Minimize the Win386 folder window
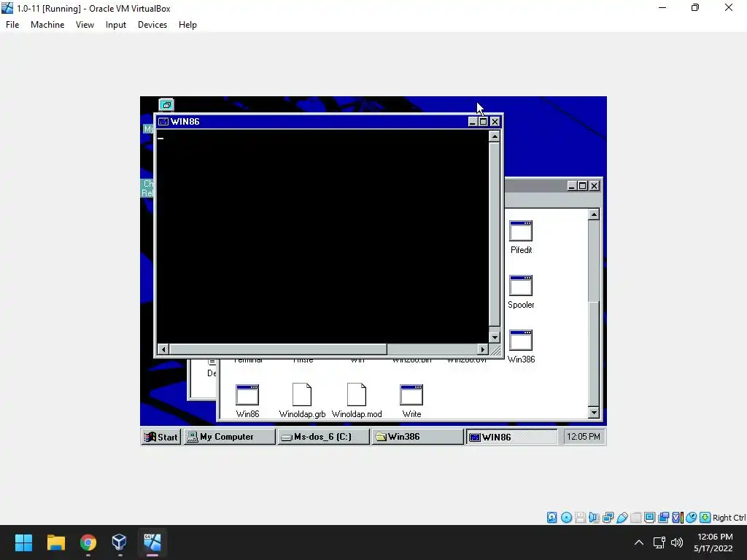The image size is (747, 560). pyautogui.click(x=572, y=186)
